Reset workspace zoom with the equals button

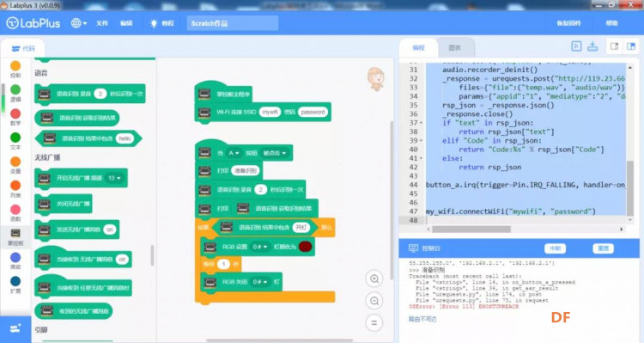pos(374,323)
